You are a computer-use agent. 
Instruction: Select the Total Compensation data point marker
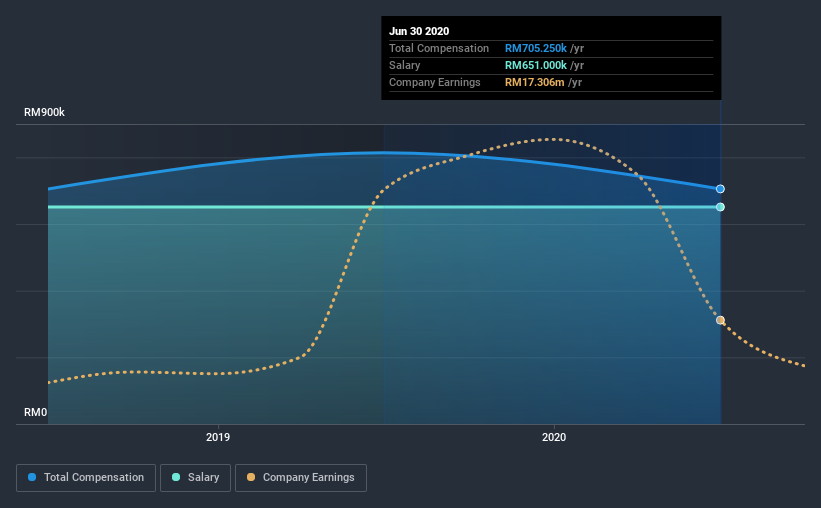pyautogui.click(x=720, y=189)
